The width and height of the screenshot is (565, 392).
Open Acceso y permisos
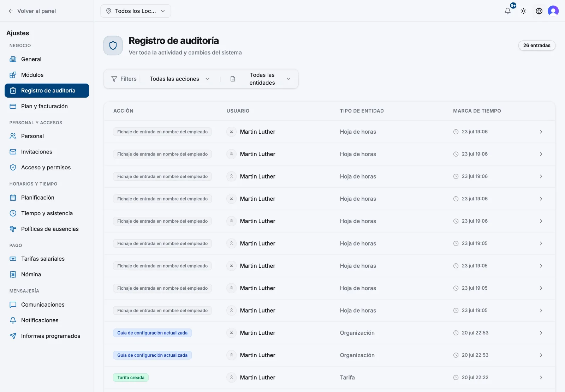coord(47,167)
